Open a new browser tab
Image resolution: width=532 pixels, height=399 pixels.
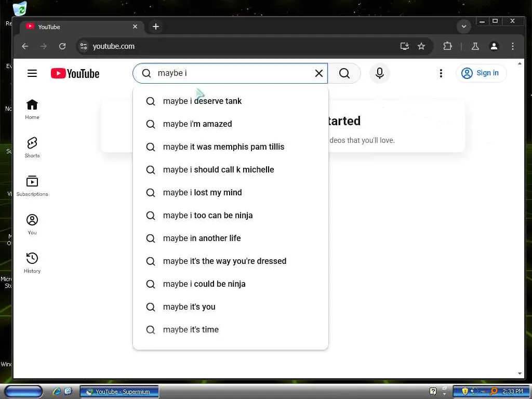click(x=156, y=26)
